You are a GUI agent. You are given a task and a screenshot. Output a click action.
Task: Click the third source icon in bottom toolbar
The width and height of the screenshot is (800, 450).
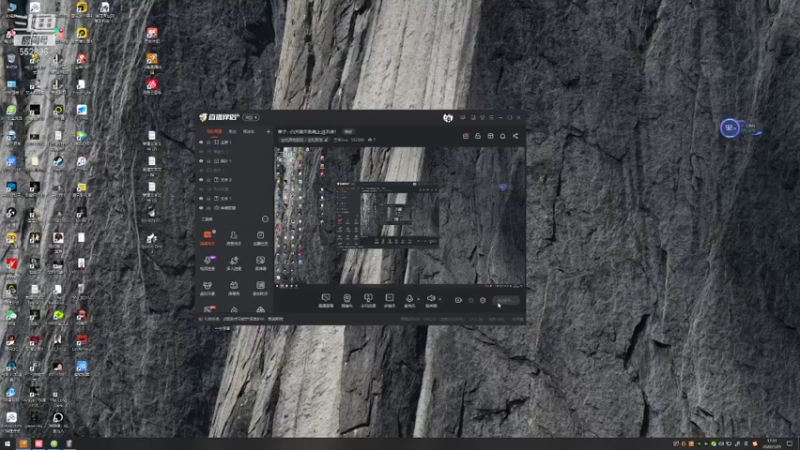tap(368, 300)
